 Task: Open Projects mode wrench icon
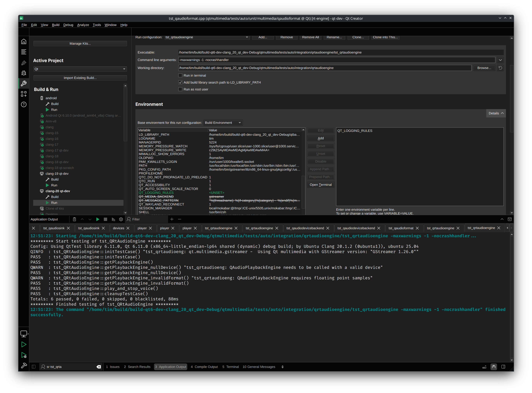[24, 84]
